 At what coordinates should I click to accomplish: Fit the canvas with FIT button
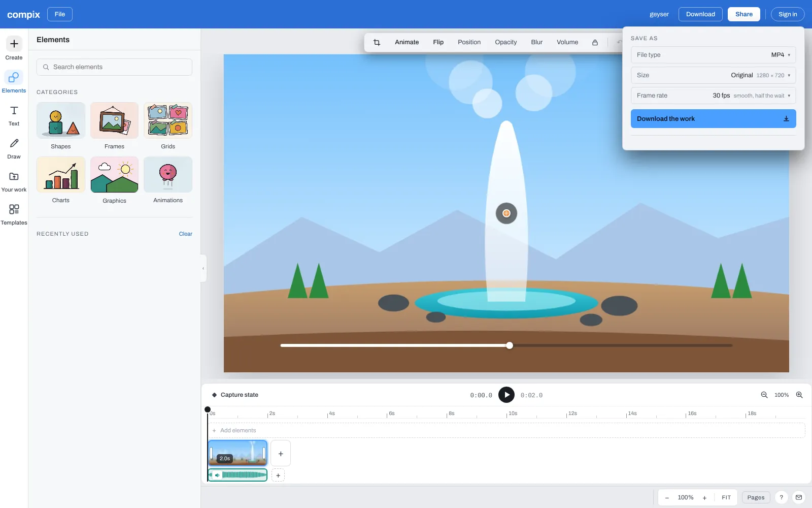tap(726, 498)
